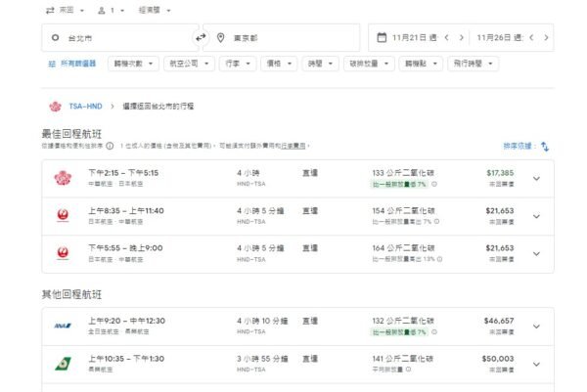
Task: Click the China Airlines logo beside TSA–HND
Action: [56, 107]
